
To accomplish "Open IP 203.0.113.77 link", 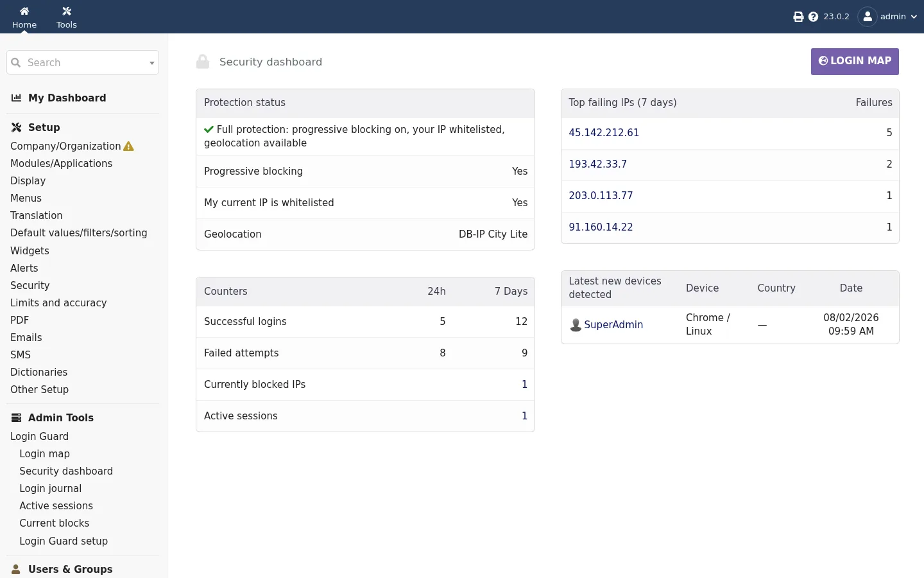I will pyautogui.click(x=601, y=196).
